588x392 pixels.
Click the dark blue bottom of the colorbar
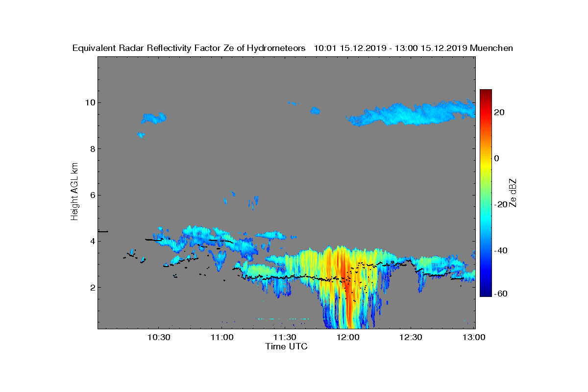[x=486, y=293]
